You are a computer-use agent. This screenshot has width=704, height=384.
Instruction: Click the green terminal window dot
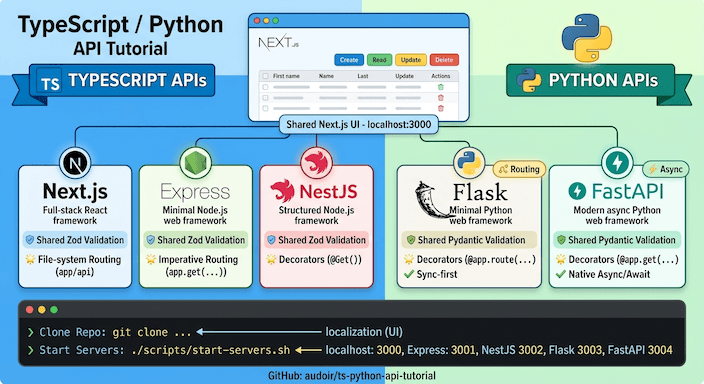pos(54,309)
